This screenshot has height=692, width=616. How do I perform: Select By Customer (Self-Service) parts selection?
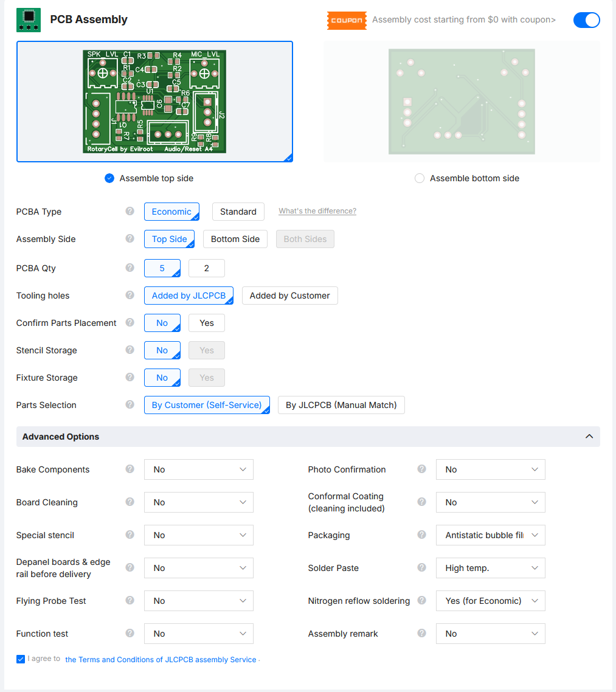207,405
